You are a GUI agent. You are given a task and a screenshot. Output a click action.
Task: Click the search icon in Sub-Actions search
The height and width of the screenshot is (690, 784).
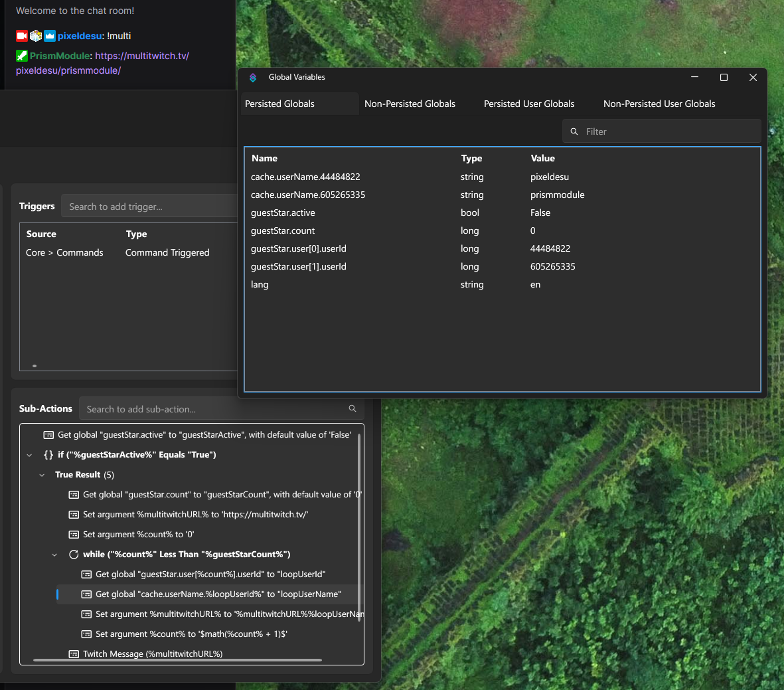(x=353, y=409)
